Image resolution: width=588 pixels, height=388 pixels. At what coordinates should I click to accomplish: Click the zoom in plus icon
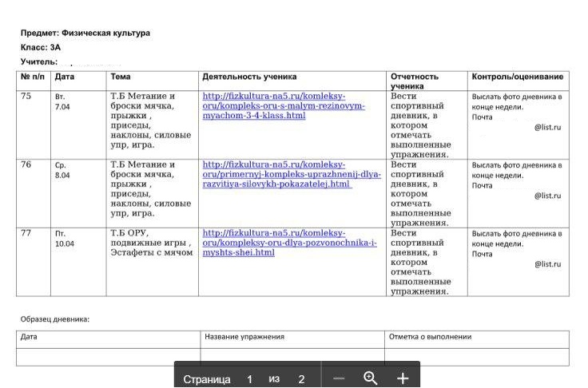pos(403,378)
